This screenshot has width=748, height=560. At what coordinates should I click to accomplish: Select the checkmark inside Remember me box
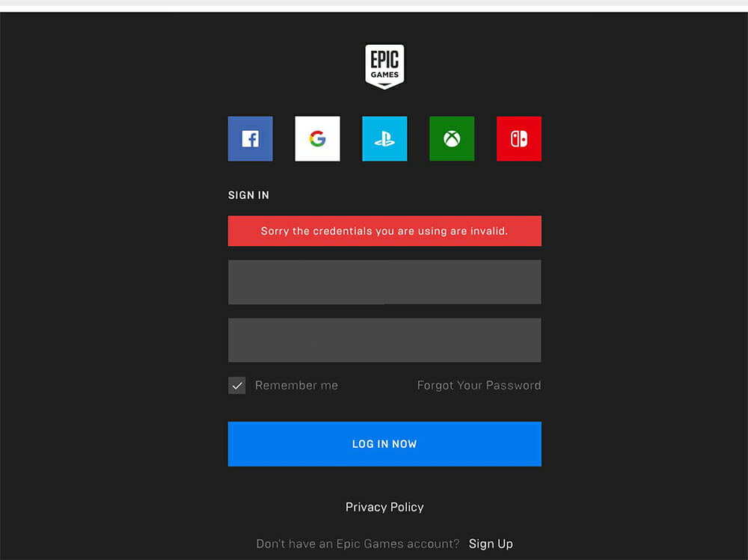click(237, 385)
